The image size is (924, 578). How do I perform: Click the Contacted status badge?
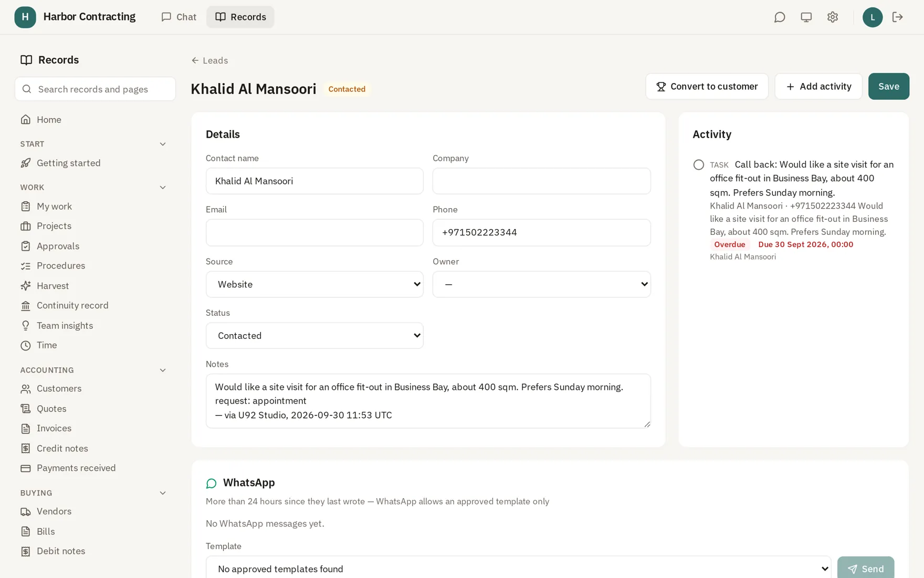(x=346, y=89)
